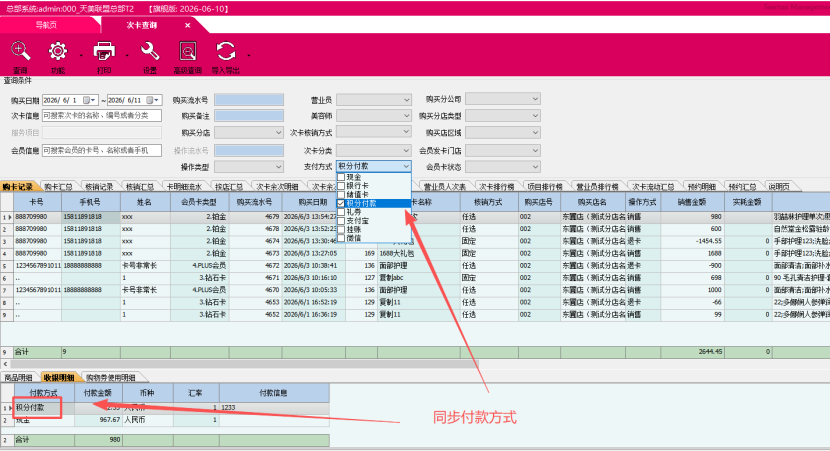The height and width of the screenshot is (451, 830).
Task: Check the 挂账 payment option
Action: click(341, 230)
